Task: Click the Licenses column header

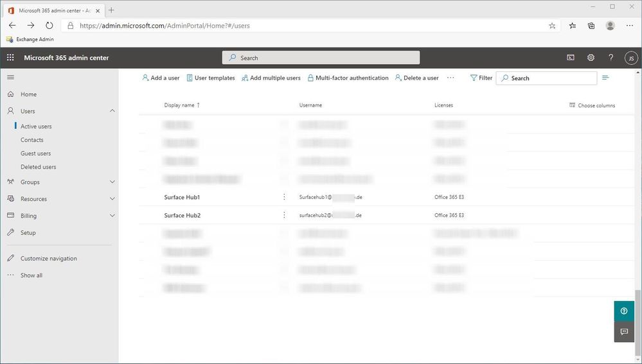Action: coord(443,105)
